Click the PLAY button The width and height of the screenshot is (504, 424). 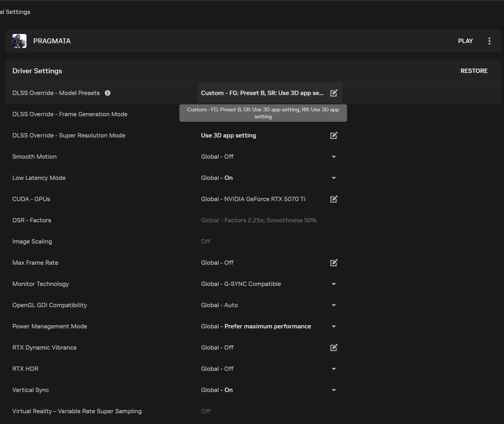[x=465, y=41]
